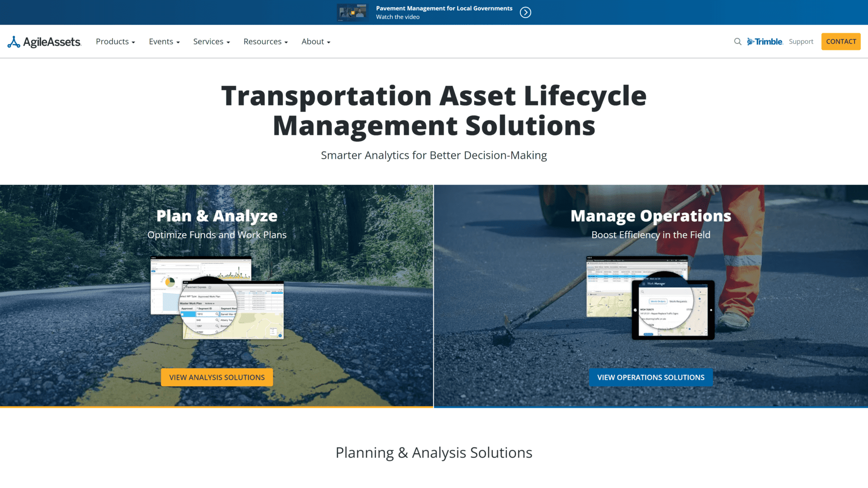Click the CONTACT button

(x=840, y=42)
